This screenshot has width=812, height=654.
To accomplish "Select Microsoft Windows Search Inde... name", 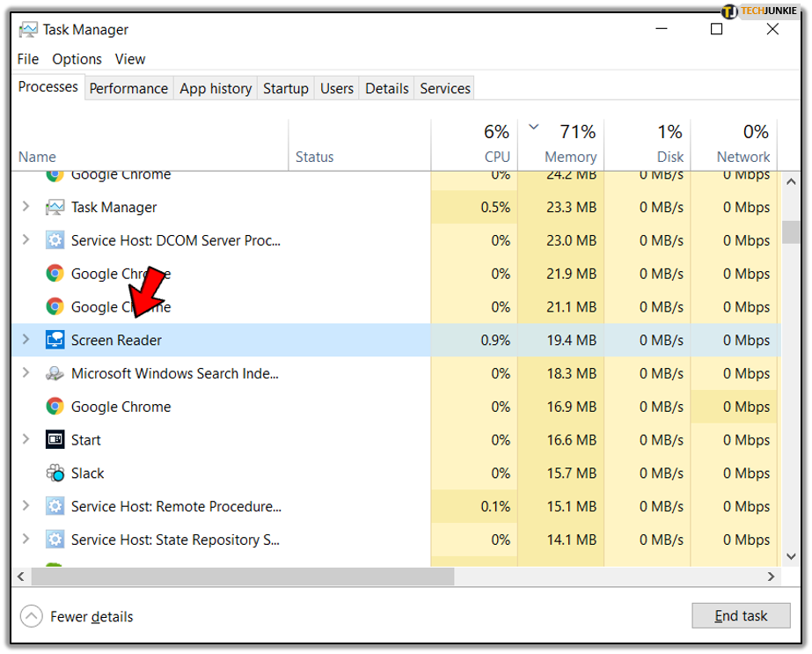I will point(174,373).
